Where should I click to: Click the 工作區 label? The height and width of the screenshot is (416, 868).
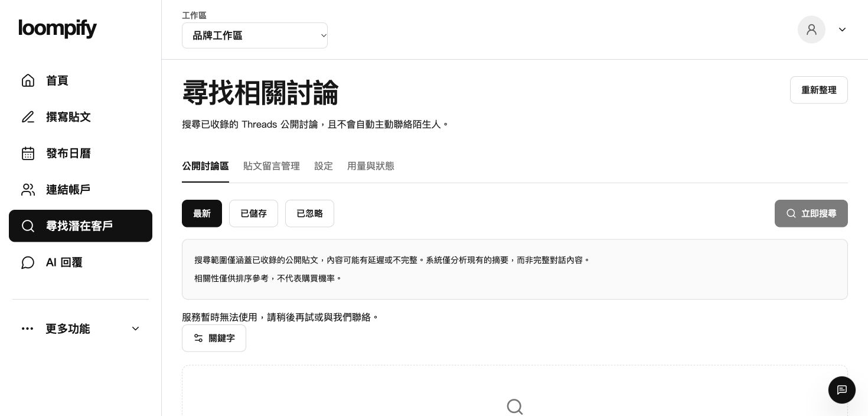(x=194, y=15)
